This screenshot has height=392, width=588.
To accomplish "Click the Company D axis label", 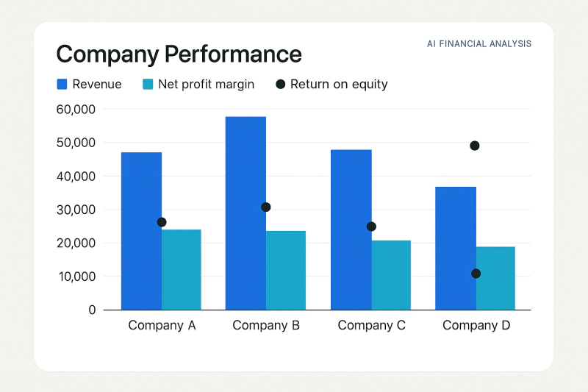I will tap(476, 325).
